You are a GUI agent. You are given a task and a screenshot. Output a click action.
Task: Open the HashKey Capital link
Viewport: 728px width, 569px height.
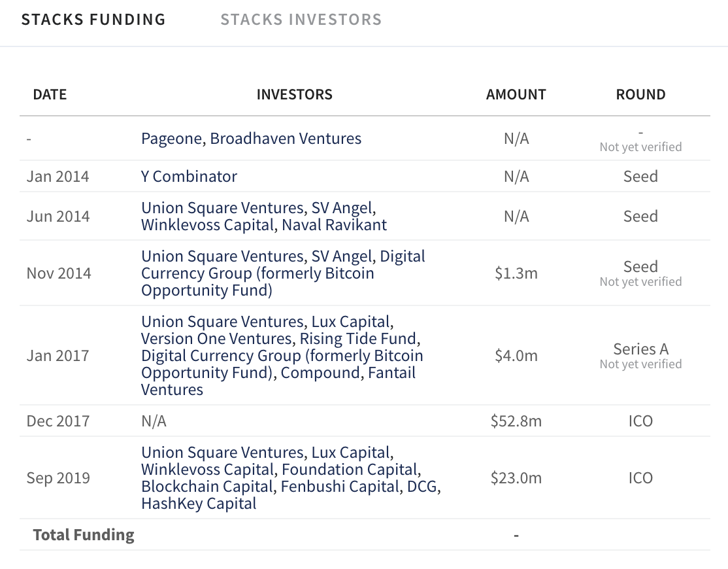pyautogui.click(x=199, y=504)
